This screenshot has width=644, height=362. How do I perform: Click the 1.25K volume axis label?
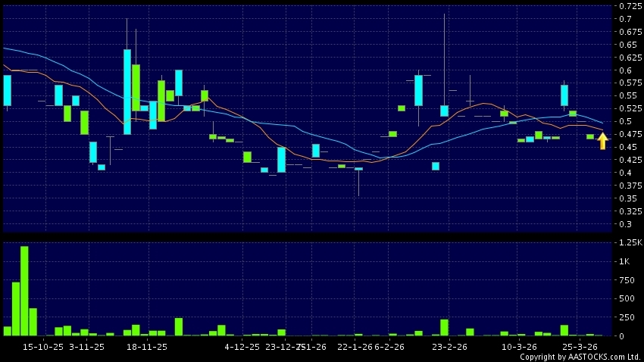tap(630, 242)
